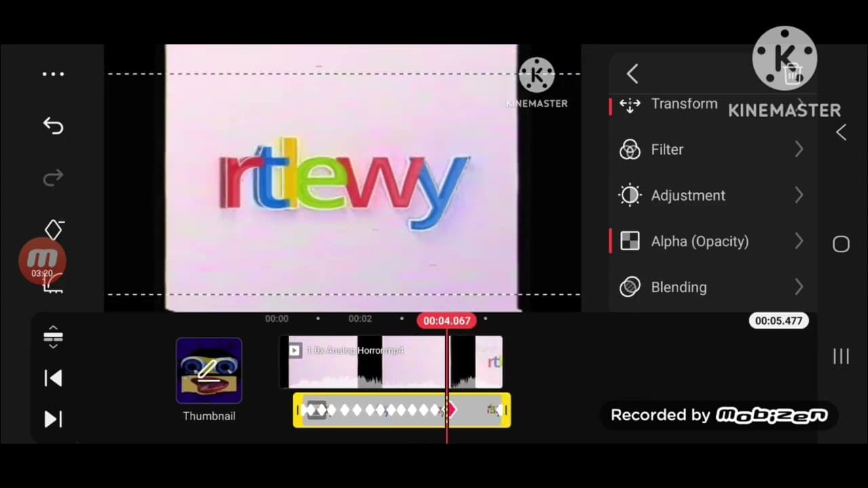Expand the Alpha (Opacity) chevron arrow
The width and height of the screenshot is (868, 488).
click(799, 241)
